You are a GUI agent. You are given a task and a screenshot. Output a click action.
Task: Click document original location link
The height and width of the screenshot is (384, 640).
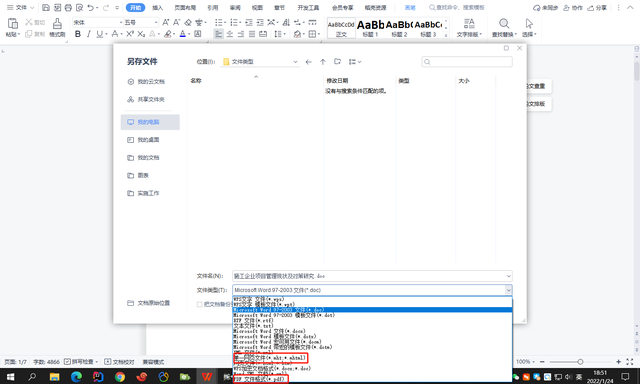click(149, 303)
